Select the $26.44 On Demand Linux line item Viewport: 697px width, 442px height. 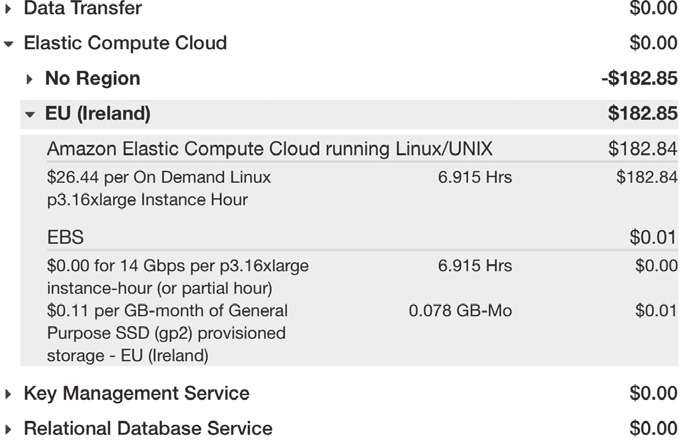coord(158,188)
